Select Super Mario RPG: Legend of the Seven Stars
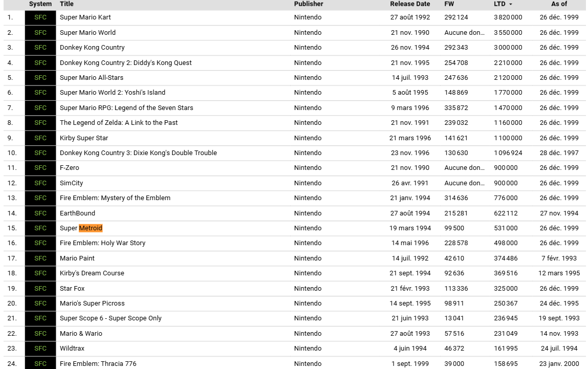Viewport: 588px width, 369px height. [126, 107]
